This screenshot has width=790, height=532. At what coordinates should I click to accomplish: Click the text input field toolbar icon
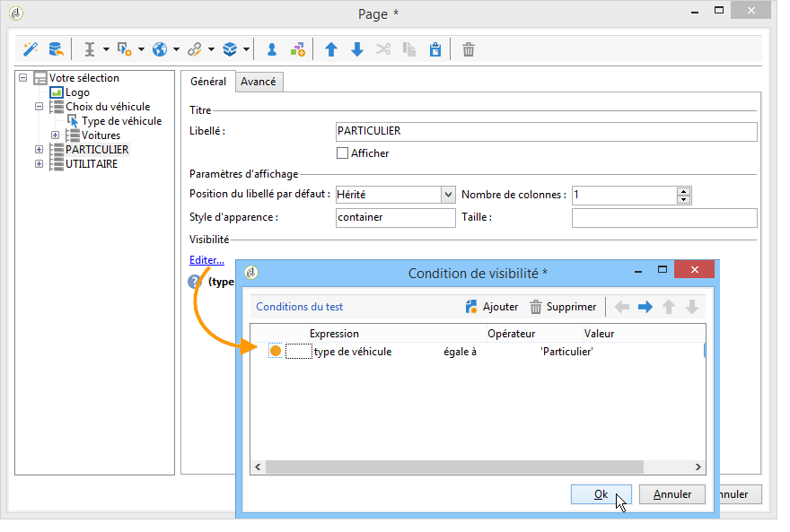point(90,49)
